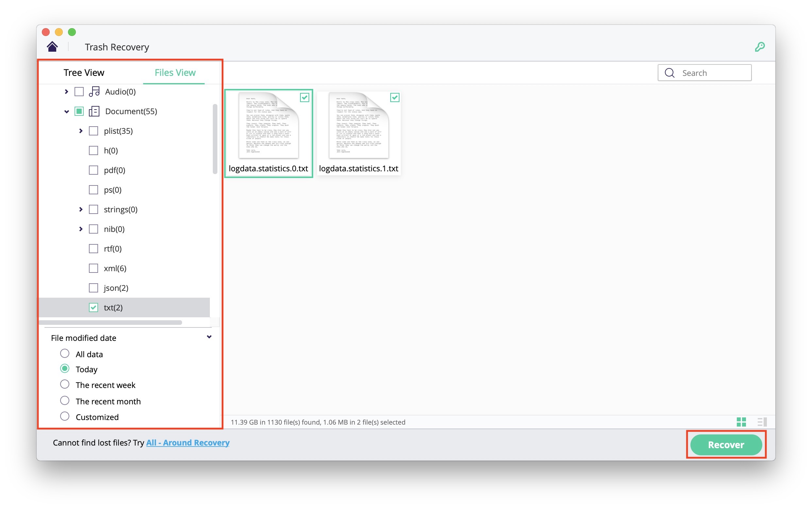Collapse File modified date section

tap(209, 337)
